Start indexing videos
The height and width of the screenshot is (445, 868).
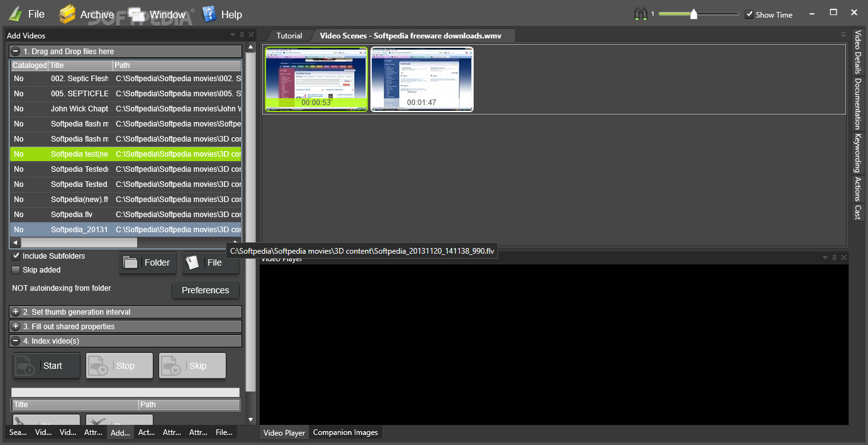click(x=47, y=366)
